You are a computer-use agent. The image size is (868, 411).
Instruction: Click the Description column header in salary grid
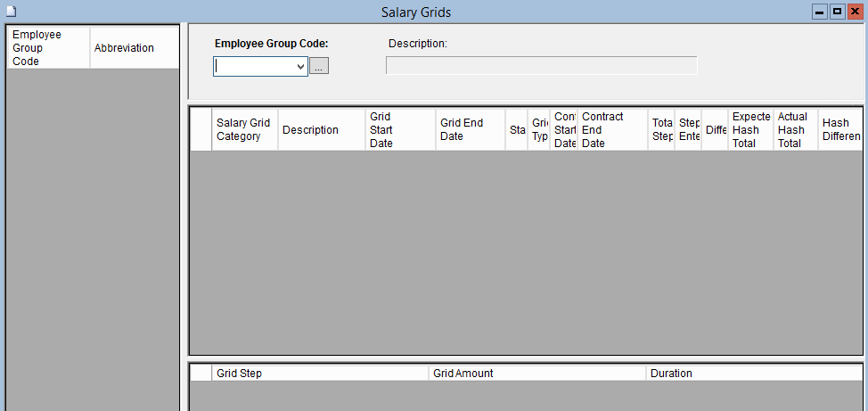(321, 130)
